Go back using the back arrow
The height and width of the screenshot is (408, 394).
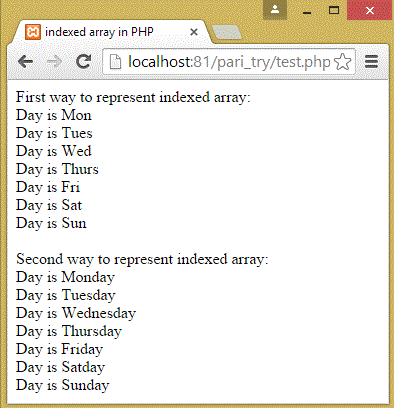(25, 62)
